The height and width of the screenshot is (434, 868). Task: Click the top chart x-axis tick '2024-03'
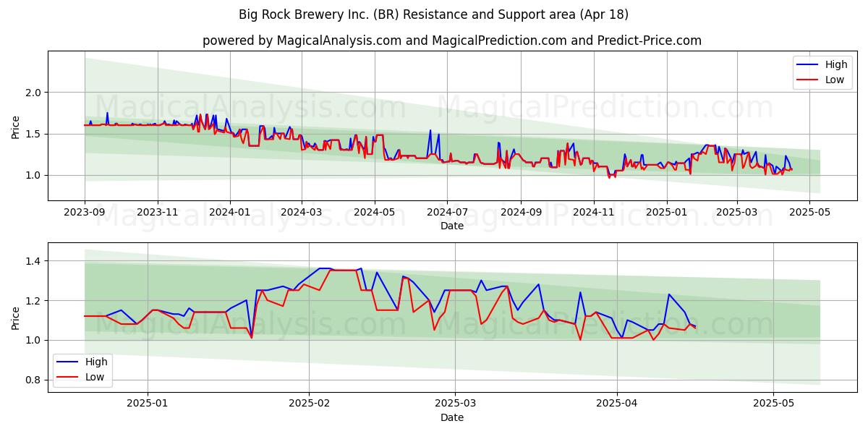[x=302, y=213]
